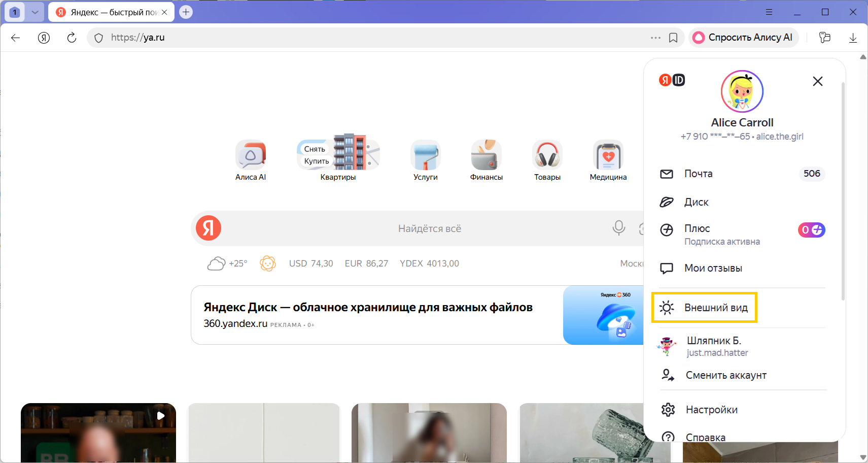Open Почта from the account menu
This screenshot has width=868, height=463.
(742, 174)
